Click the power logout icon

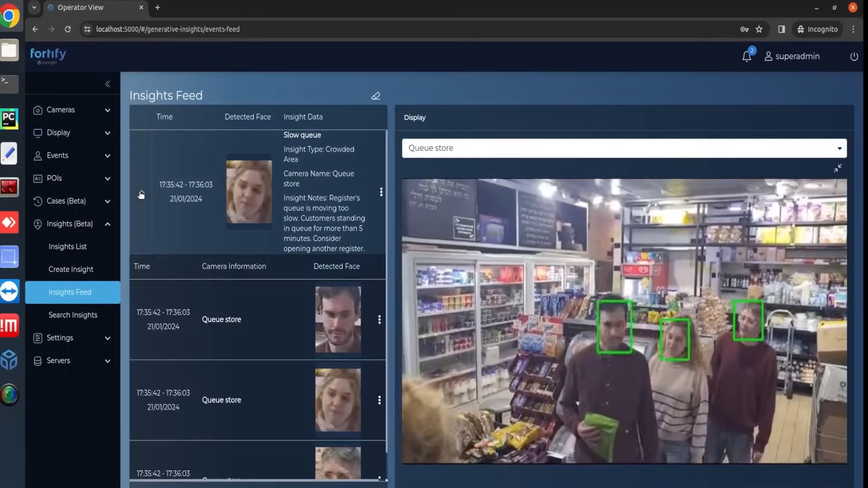(854, 56)
